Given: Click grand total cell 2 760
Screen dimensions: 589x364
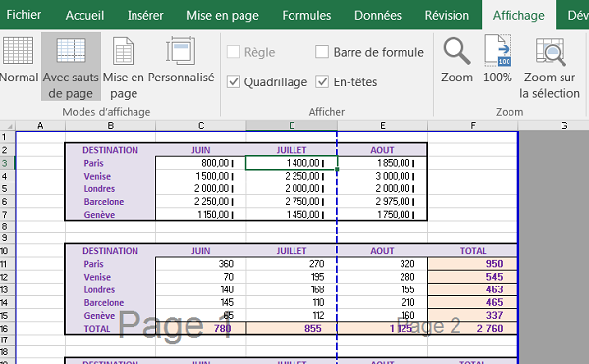Looking at the screenshot, I should tap(473, 328).
